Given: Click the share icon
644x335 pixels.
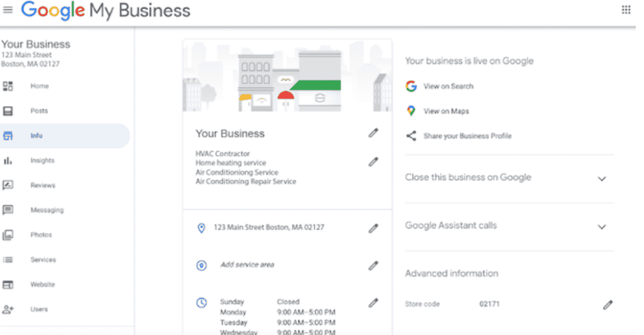Looking at the screenshot, I should coord(411,136).
